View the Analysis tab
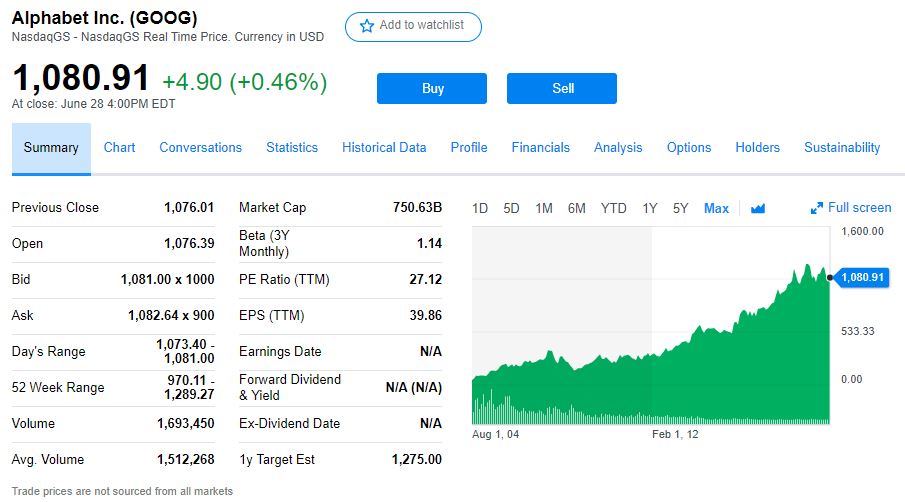 (x=618, y=148)
